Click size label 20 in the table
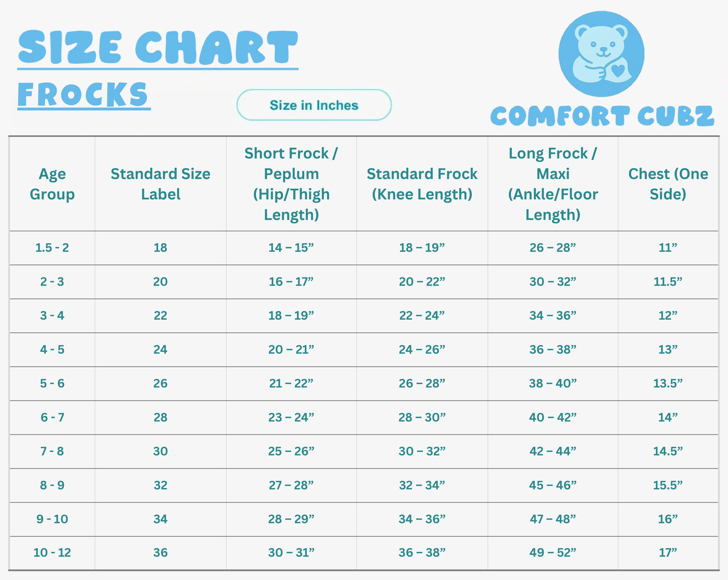The height and width of the screenshot is (580, 728). pyautogui.click(x=160, y=281)
